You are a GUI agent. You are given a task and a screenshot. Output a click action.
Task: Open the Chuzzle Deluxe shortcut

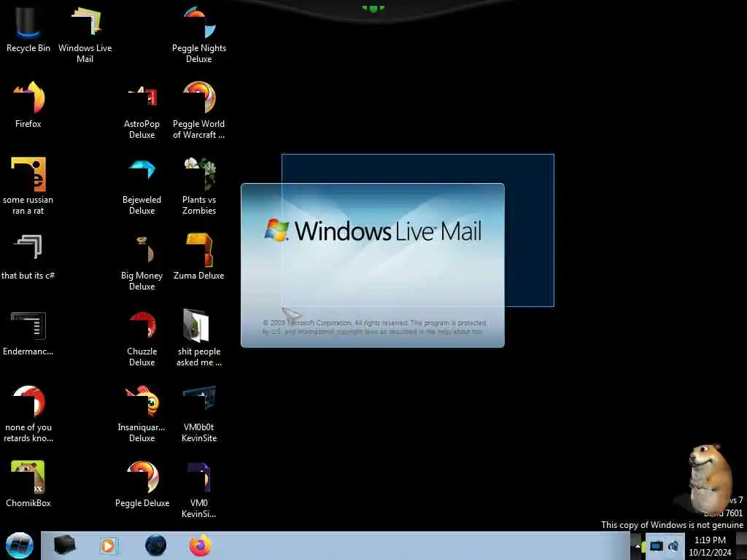[142, 338]
